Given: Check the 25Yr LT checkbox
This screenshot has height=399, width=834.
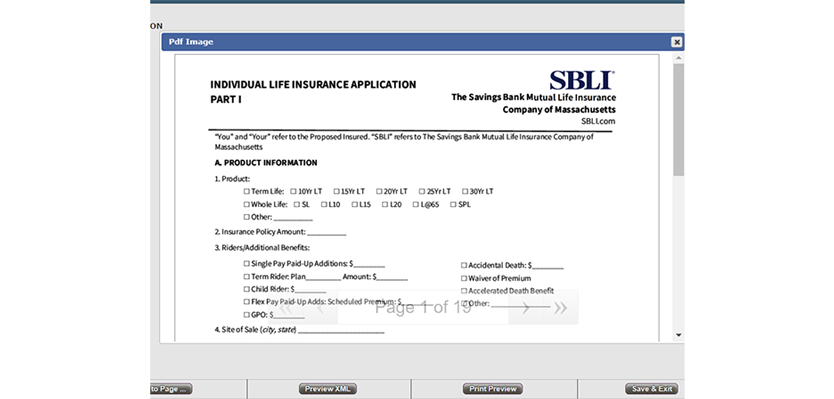Looking at the screenshot, I should click(x=422, y=192).
